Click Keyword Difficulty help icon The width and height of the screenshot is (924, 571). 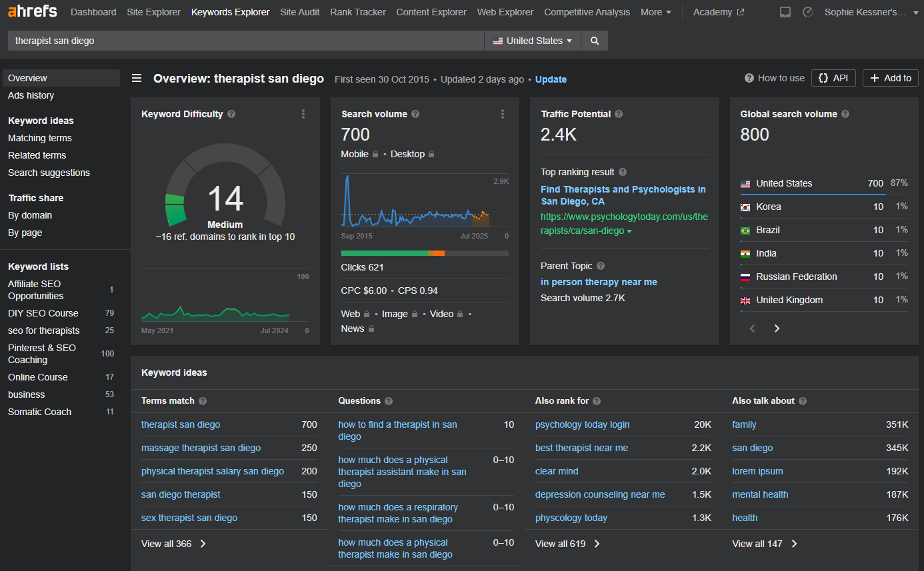pos(231,114)
